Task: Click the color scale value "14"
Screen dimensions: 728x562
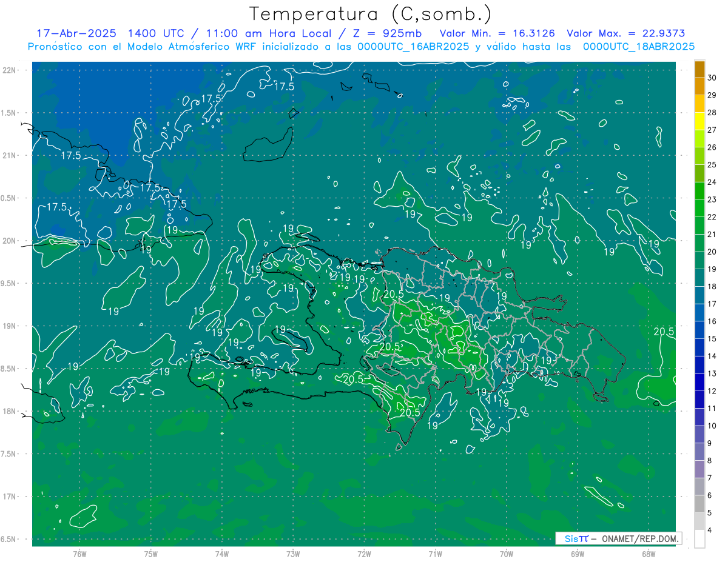Action: tap(712, 356)
